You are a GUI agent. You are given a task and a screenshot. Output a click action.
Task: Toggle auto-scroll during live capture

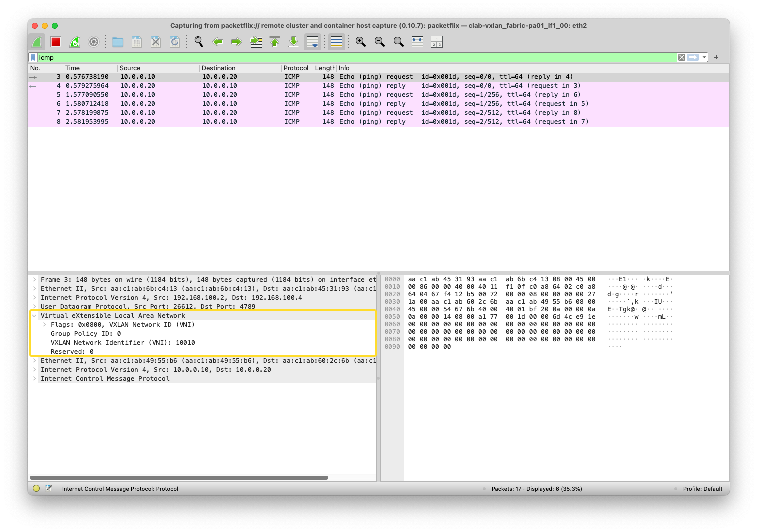point(313,42)
